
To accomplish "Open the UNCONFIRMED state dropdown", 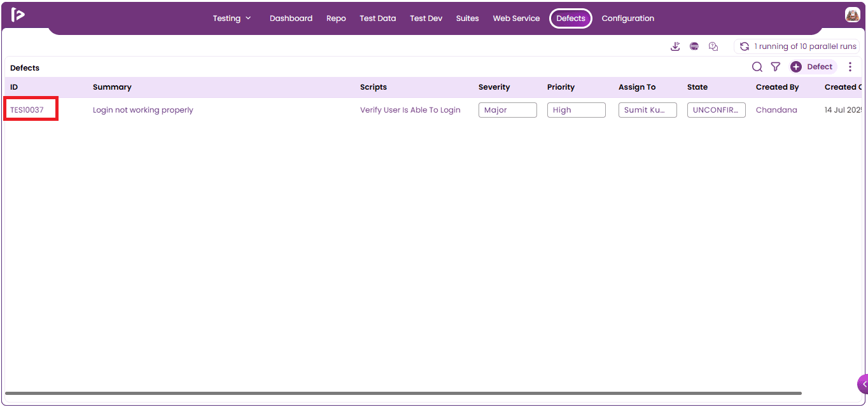I will pyautogui.click(x=717, y=110).
